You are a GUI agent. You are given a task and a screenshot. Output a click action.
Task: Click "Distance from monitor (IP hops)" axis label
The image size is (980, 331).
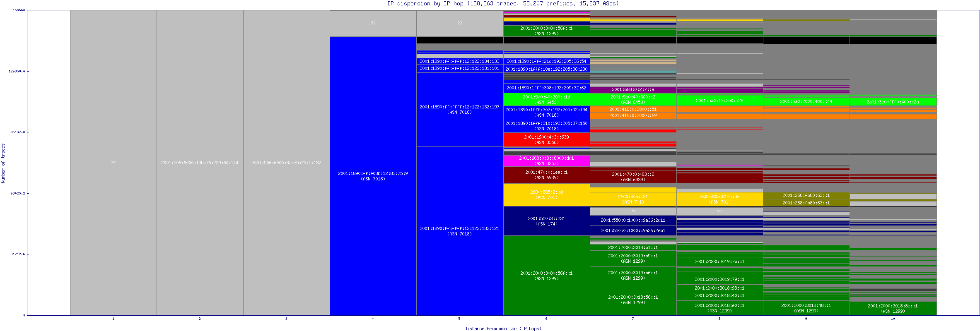click(503, 329)
